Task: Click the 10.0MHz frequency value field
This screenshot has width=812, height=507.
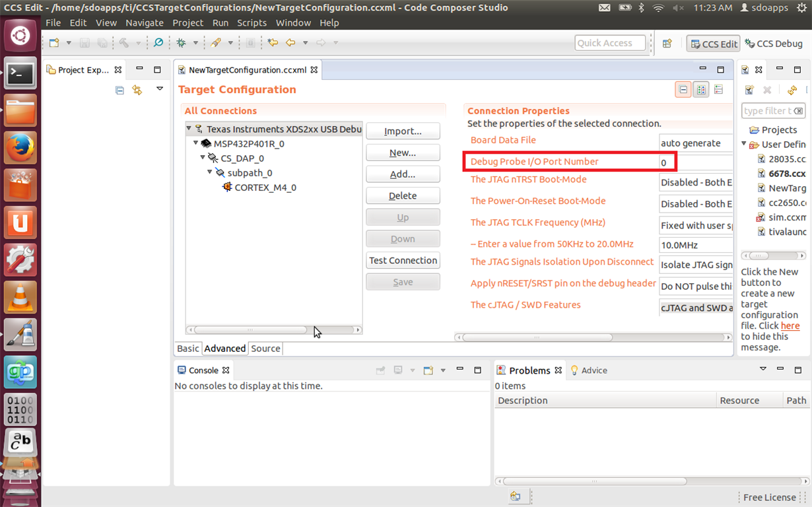Action: click(696, 245)
